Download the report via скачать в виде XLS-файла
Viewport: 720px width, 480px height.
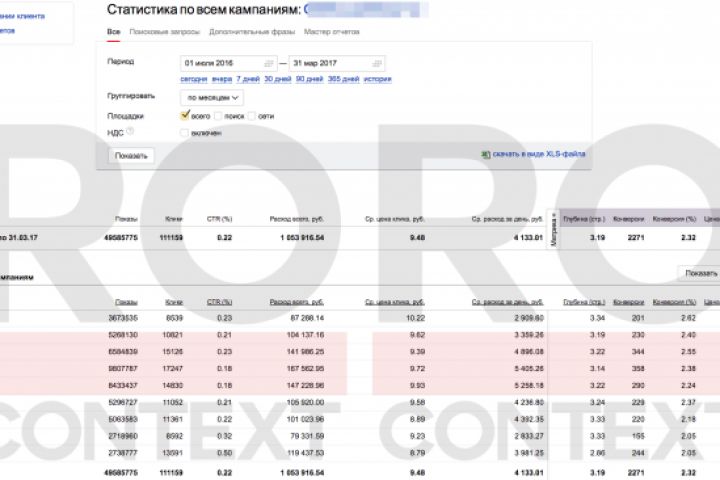539,154
